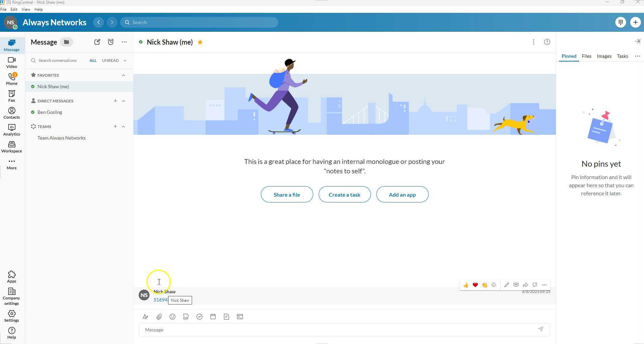Screen dimensions: 644x344
Task: Open the add reaction emoji picker
Action: [x=494, y=285]
